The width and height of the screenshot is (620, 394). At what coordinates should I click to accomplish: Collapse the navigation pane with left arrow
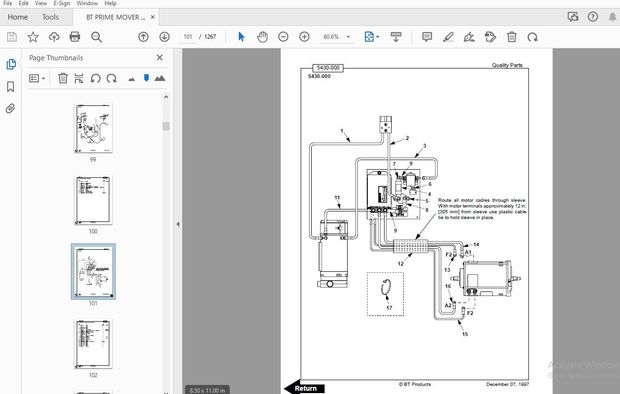(x=178, y=224)
